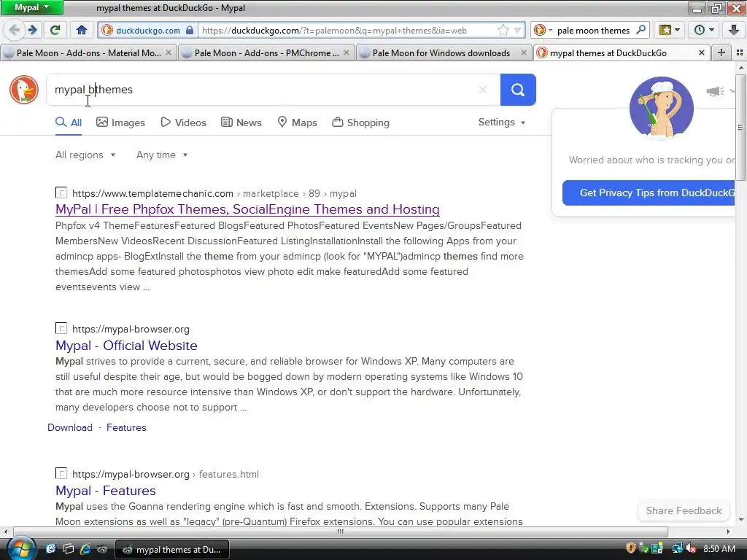Open a new tab with the plus button
This screenshot has height=560, width=747.
721,52
